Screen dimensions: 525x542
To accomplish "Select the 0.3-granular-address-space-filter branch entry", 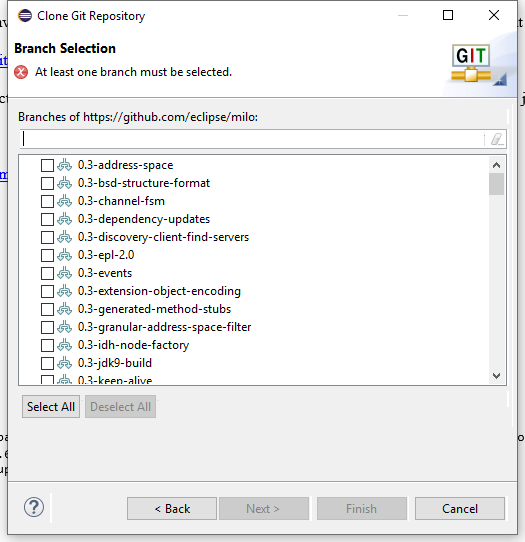I will (x=165, y=327).
